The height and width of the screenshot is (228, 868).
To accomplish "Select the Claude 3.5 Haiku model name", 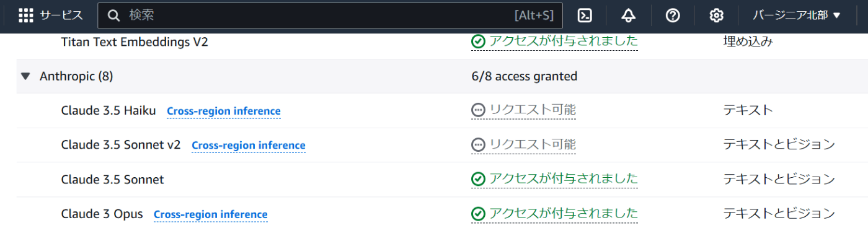I will [108, 110].
